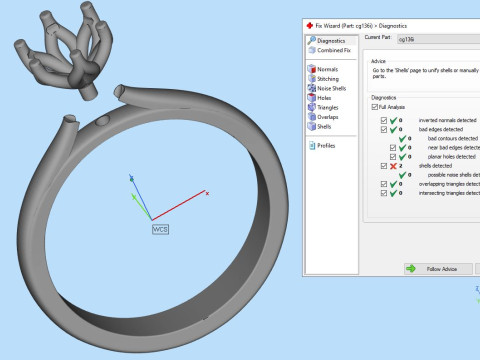Switch to the Triangles page
This screenshot has height=360, width=480.
coord(328,108)
